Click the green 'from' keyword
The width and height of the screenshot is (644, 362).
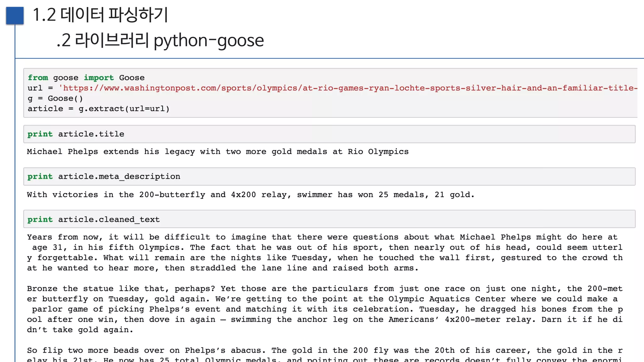(38, 78)
